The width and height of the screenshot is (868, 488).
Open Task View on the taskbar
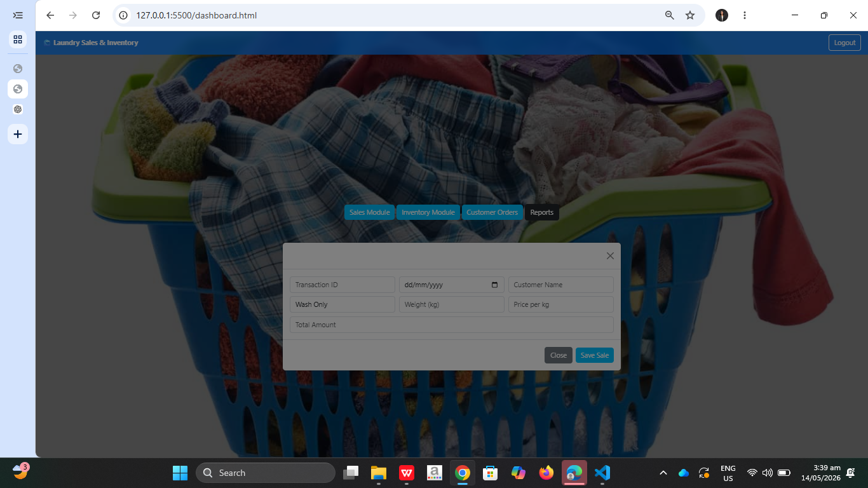pyautogui.click(x=351, y=473)
